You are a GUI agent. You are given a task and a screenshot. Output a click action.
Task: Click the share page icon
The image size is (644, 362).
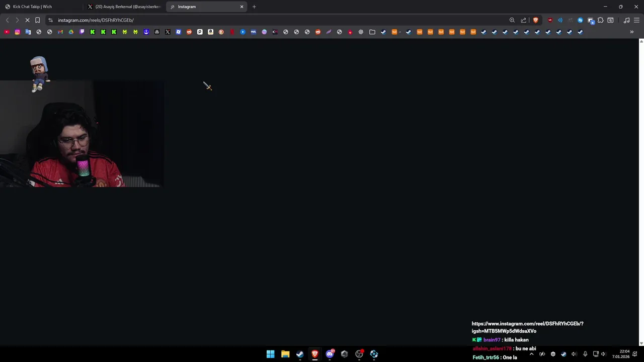click(x=524, y=20)
